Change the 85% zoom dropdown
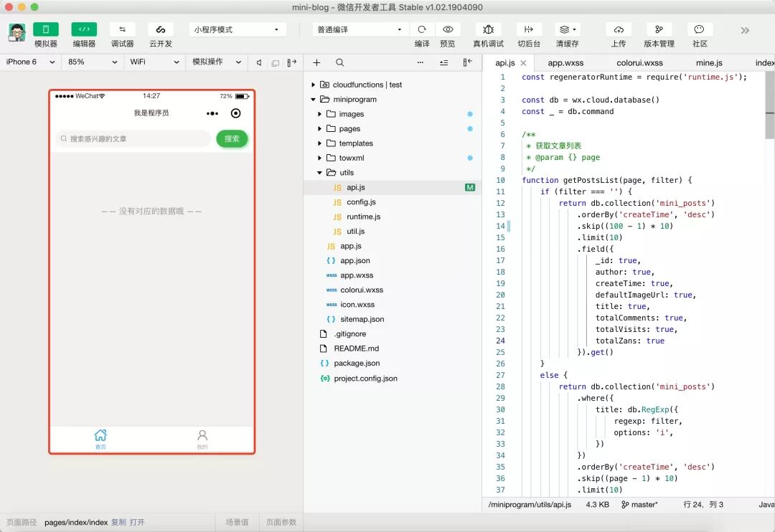775x532 pixels. coord(93,62)
